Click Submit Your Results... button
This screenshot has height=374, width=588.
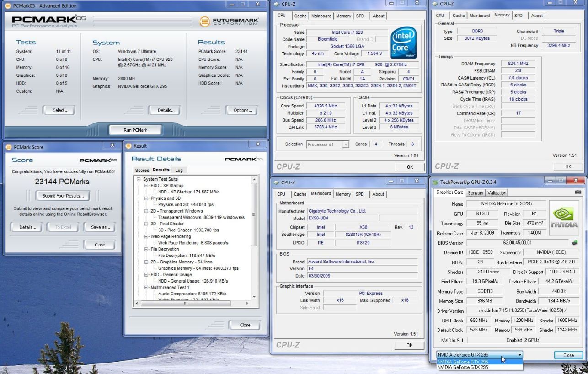(x=63, y=196)
